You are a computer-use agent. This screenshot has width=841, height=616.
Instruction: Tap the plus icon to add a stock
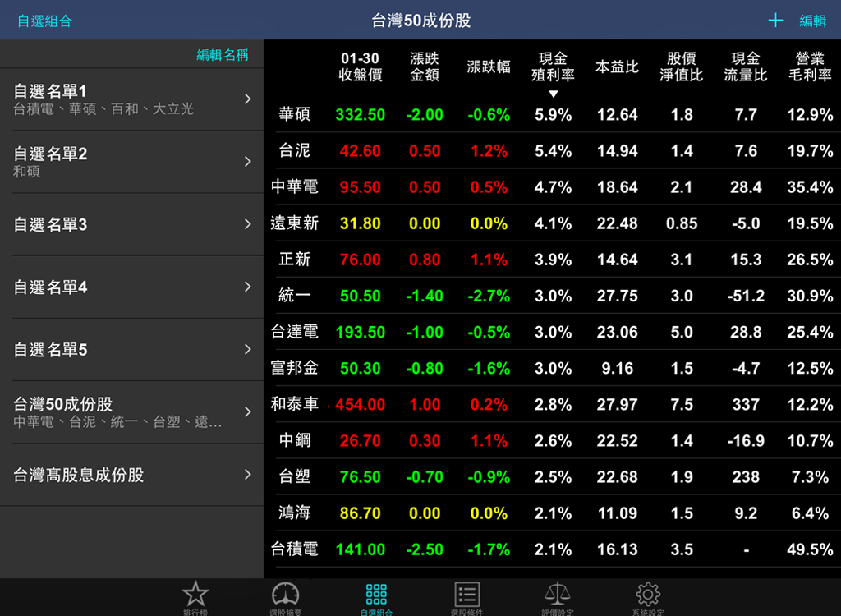click(775, 21)
